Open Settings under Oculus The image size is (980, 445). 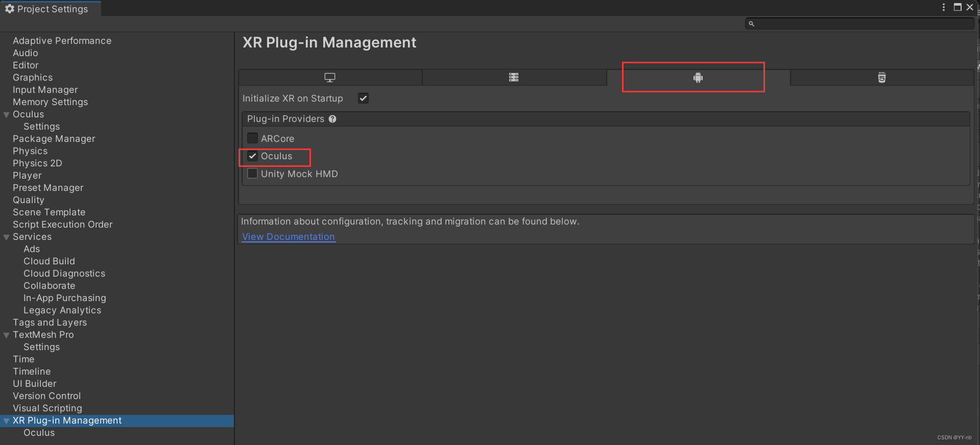click(41, 127)
